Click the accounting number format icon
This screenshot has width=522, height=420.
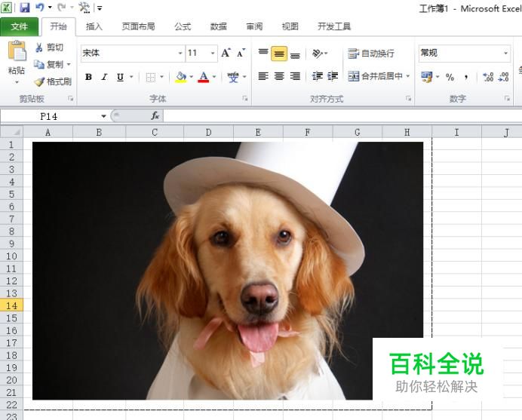point(427,77)
